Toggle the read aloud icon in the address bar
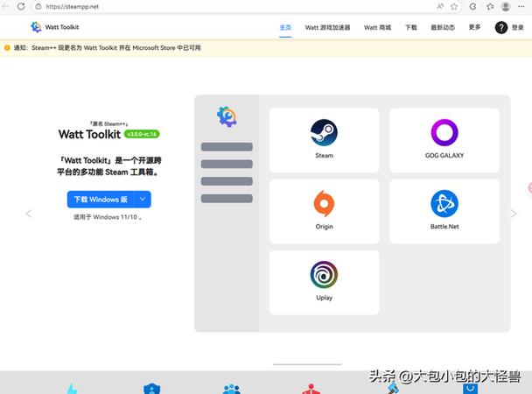This screenshot has height=394, width=532. point(440,6)
